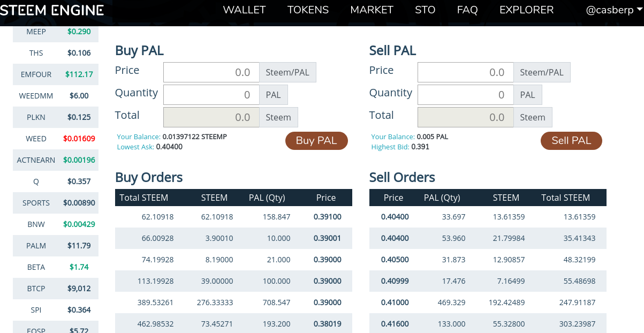Focus the Sell PAL Price input
This screenshot has width=644, height=333.
[466, 72]
